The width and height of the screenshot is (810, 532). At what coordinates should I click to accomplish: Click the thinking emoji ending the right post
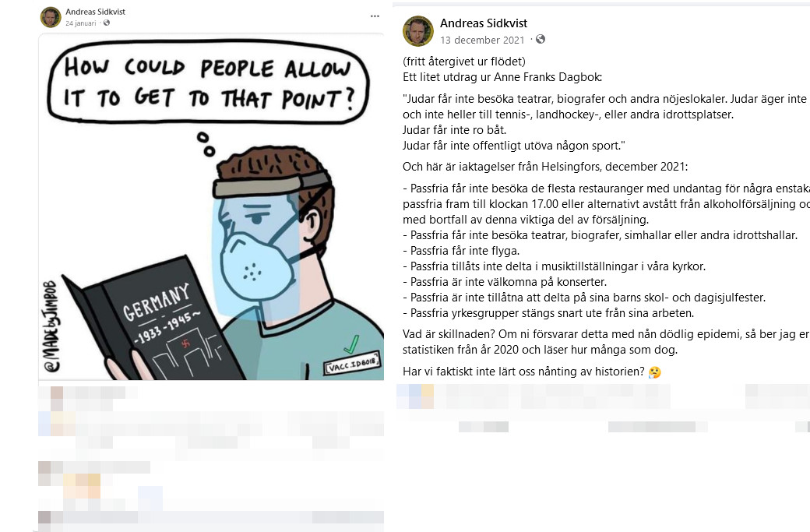tap(654, 372)
